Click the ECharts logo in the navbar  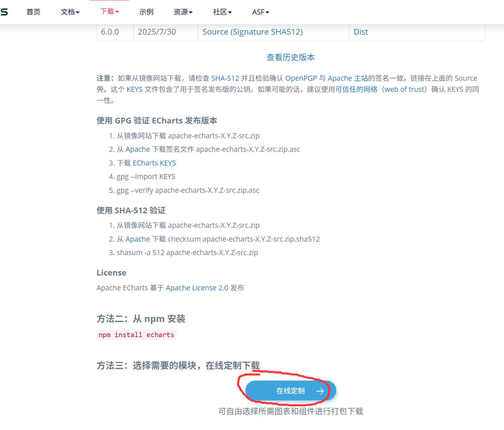point(4,12)
